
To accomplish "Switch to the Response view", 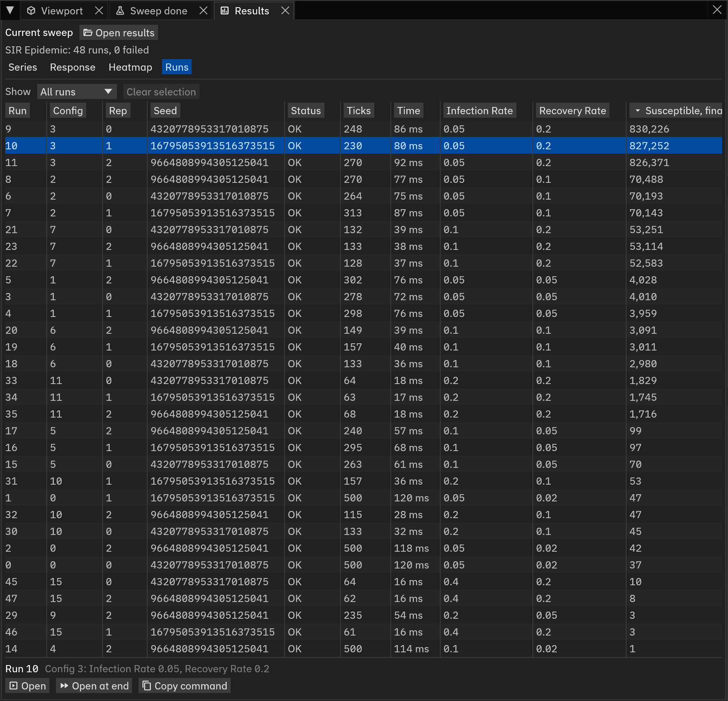I will 73,67.
